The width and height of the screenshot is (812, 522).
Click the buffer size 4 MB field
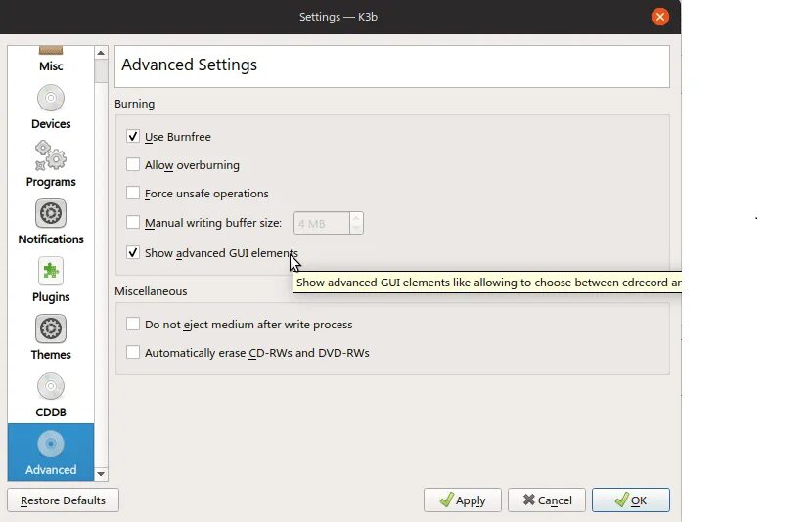[322, 224]
